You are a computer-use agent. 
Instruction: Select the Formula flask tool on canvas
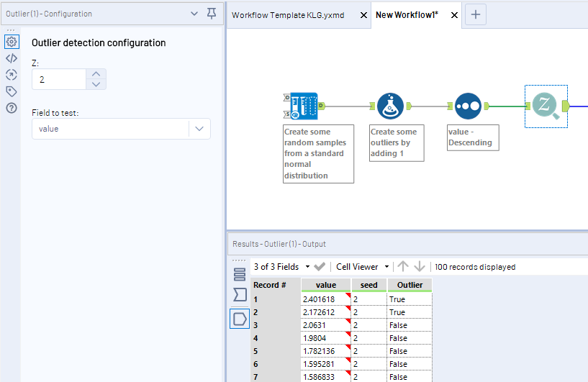(x=390, y=106)
